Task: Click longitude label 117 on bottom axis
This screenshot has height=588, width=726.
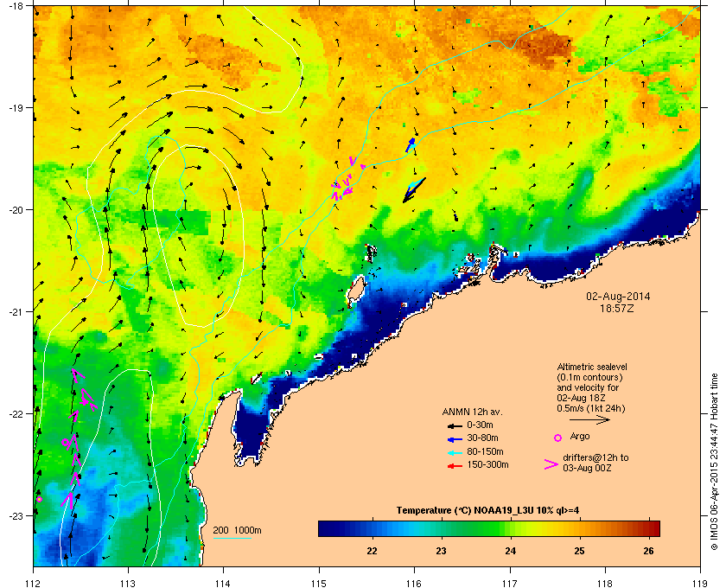Action: coord(509,584)
